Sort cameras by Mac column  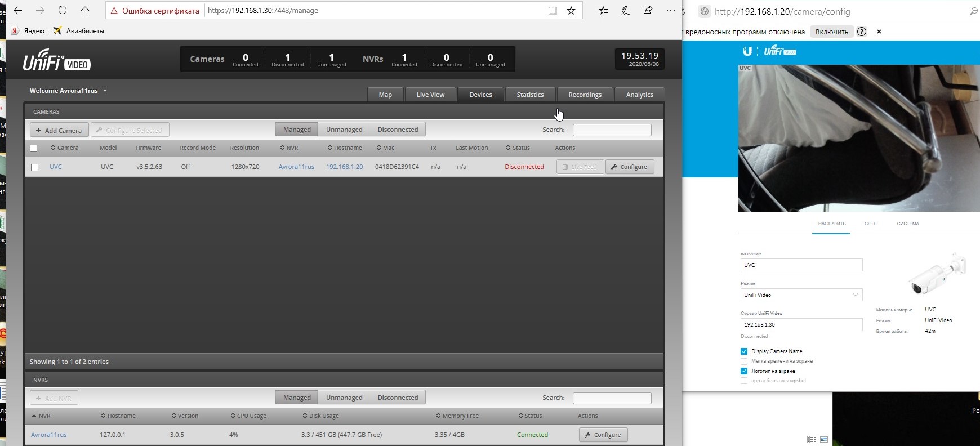pos(385,148)
